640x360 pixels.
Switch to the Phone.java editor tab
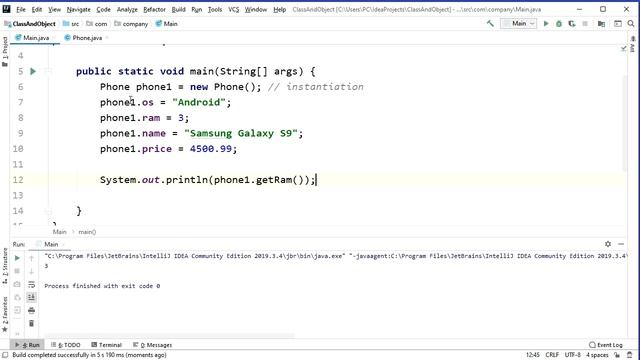point(87,38)
